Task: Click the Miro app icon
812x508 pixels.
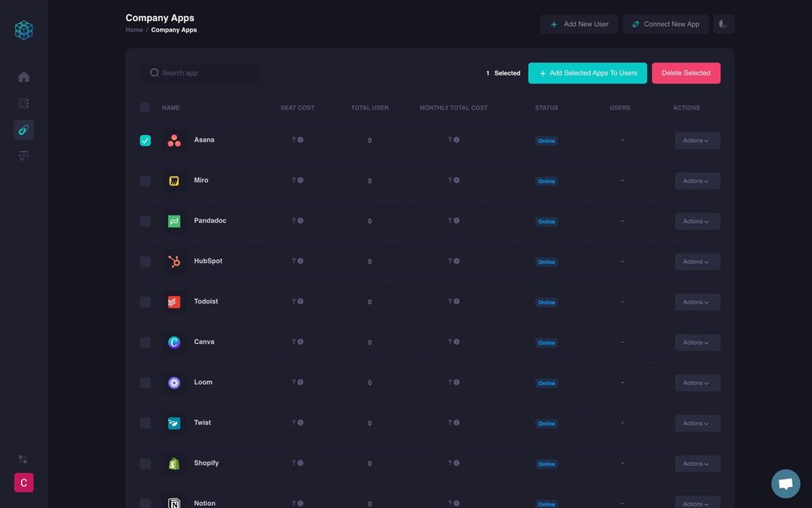Action: (173, 180)
